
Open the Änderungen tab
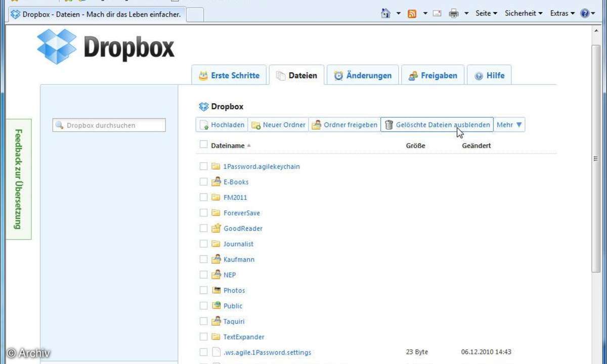tap(363, 75)
